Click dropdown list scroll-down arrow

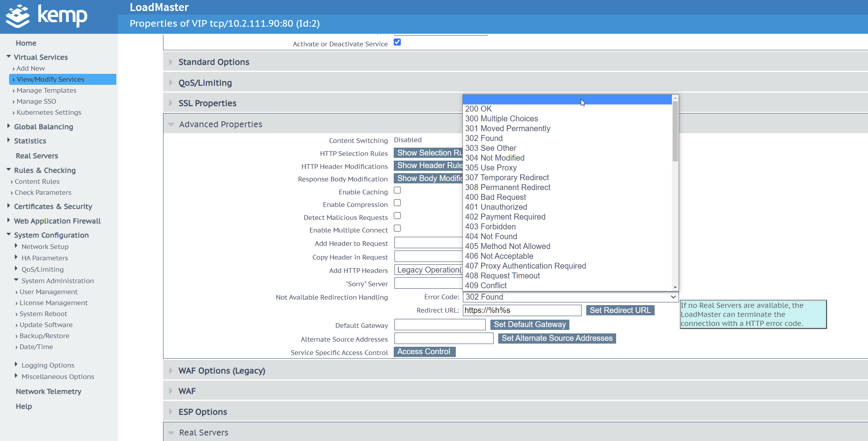[x=675, y=287]
